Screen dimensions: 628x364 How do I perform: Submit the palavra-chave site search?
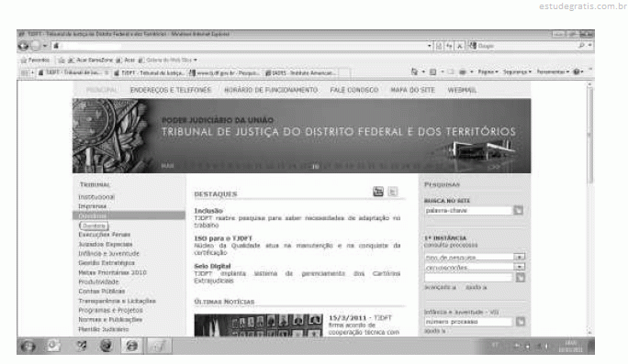518,210
